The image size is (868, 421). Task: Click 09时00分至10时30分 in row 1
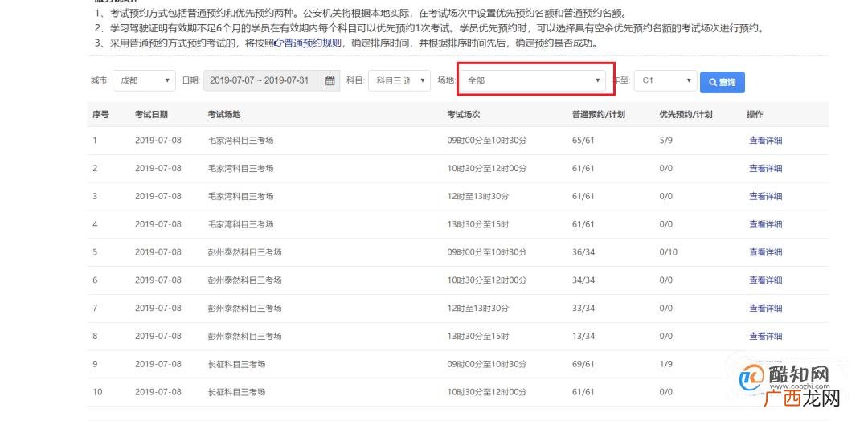(x=486, y=141)
